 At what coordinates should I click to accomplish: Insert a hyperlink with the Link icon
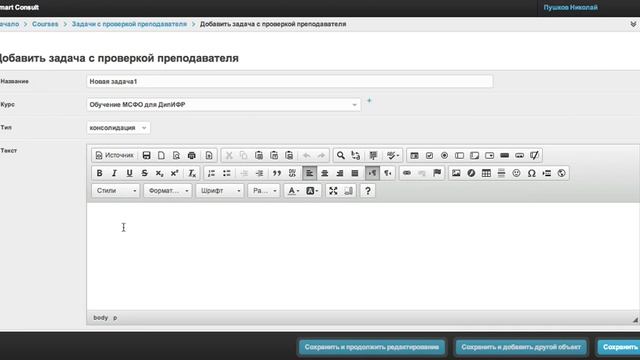[x=407, y=173]
